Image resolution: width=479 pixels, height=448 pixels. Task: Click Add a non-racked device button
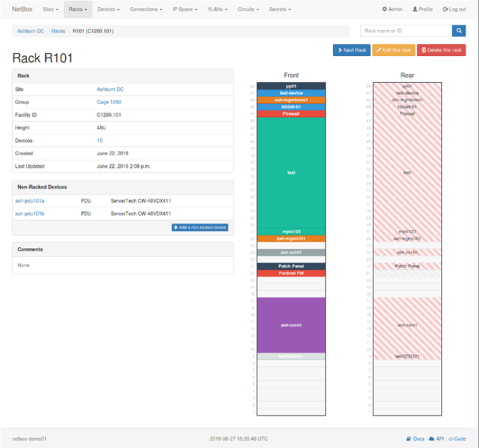200,228
